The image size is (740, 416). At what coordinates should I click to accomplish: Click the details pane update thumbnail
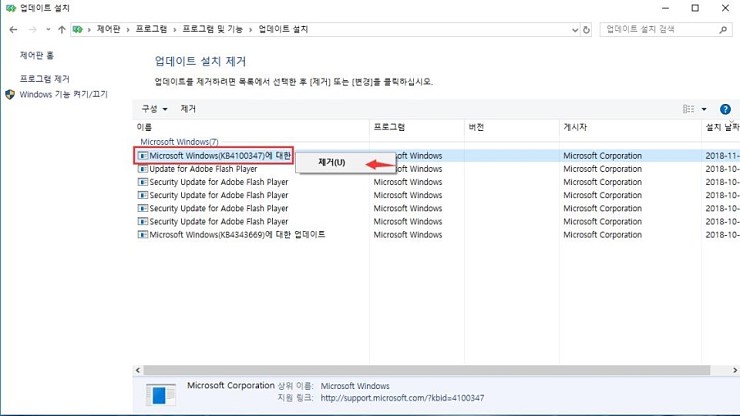(x=160, y=395)
